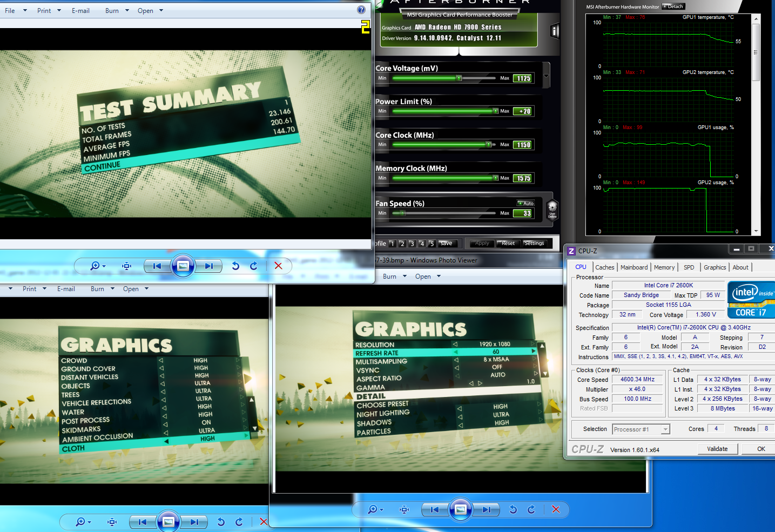Delete image in Test Summary viewer
775x532 pixels.
[x=278, y=266]
